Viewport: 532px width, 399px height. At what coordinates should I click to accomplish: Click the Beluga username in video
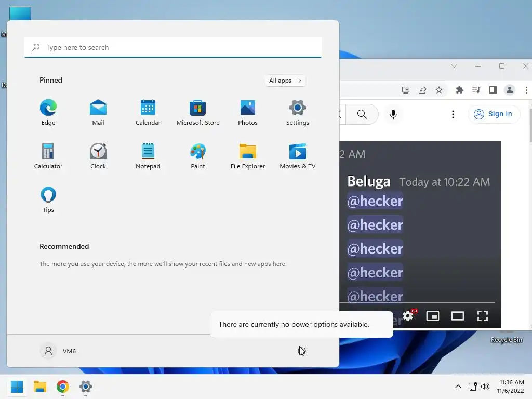tap(369, 181)
